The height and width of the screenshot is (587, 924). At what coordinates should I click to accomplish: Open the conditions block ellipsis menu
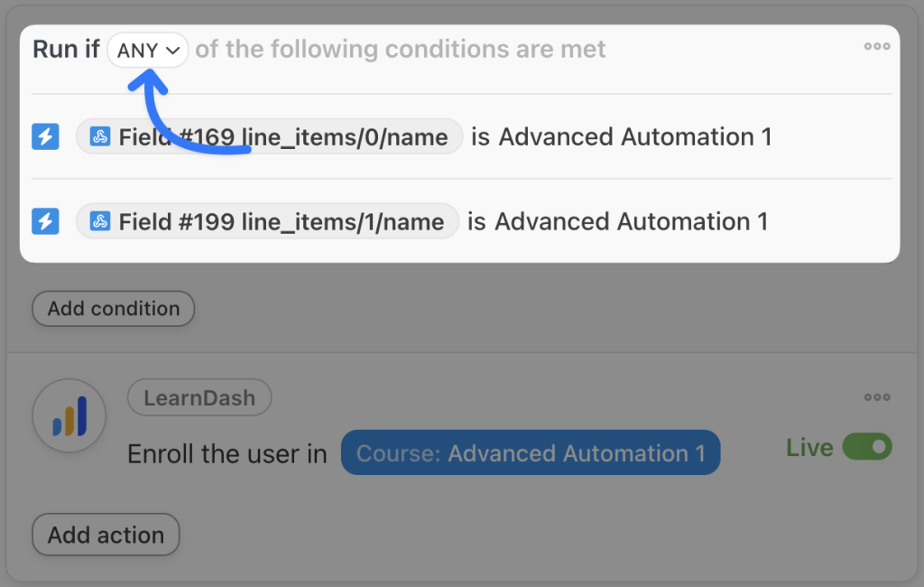[x=877, y=46]
